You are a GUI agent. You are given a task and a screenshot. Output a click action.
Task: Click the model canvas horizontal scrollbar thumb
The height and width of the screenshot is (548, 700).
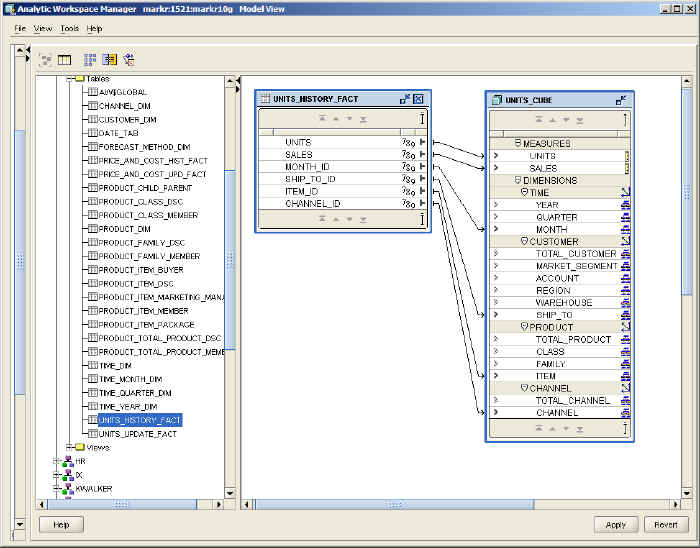[394, 505]
